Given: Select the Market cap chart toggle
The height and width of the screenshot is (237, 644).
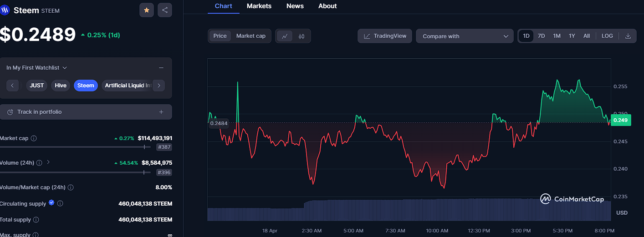Looking at the screenshot, I should 251,36.
